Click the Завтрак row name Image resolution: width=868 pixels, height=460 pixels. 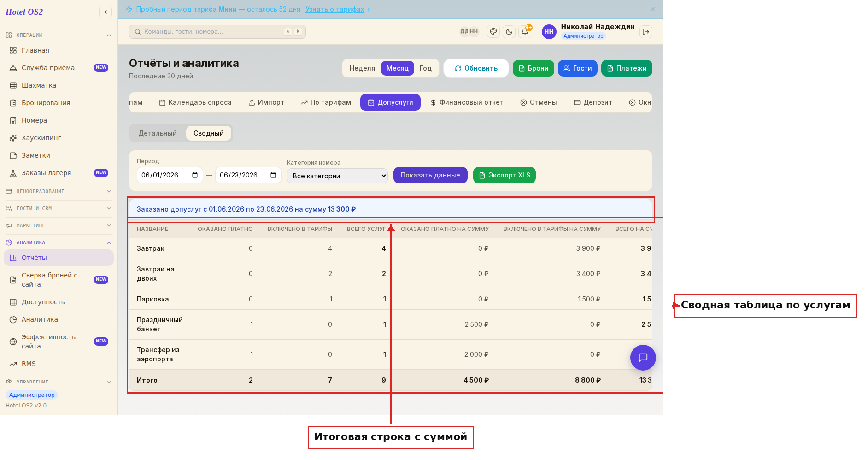pyautogui.click(x=151, y=248)
